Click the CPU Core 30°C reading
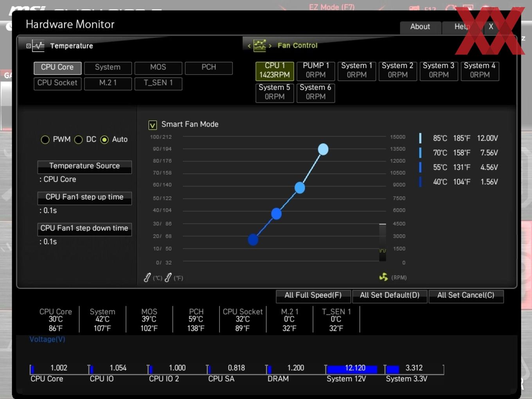The width and height of the screenshot is (532, 399). click(x=56, y=320)
